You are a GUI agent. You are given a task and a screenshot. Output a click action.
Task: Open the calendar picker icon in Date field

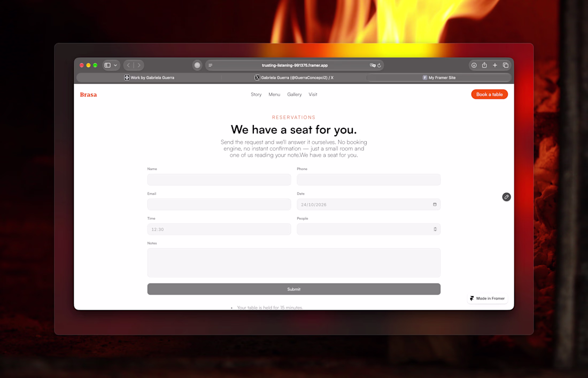(x=435, y=204)
